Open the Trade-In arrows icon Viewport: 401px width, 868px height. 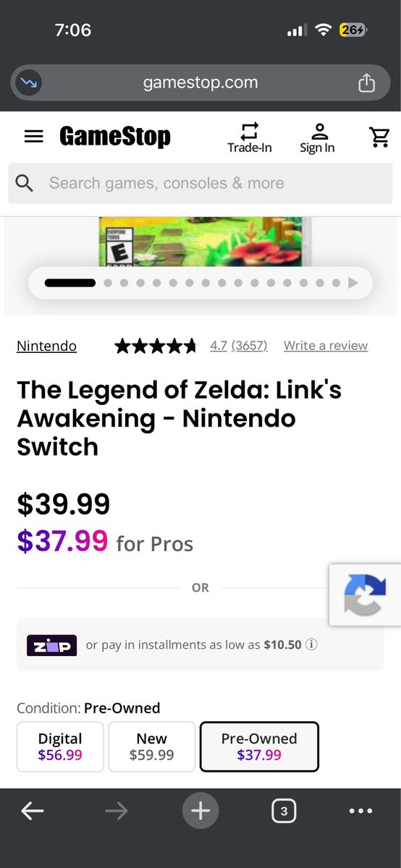point(250,131)
